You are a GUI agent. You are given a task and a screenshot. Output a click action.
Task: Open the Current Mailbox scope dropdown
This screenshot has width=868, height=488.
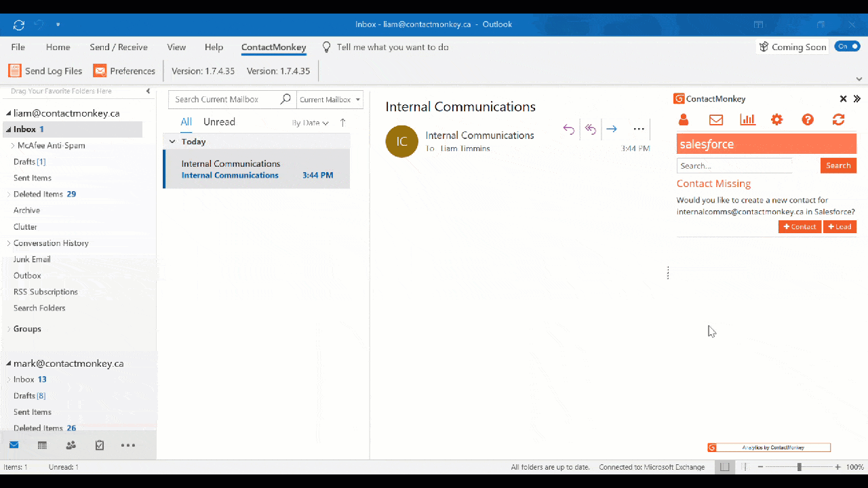coord(330,100)
